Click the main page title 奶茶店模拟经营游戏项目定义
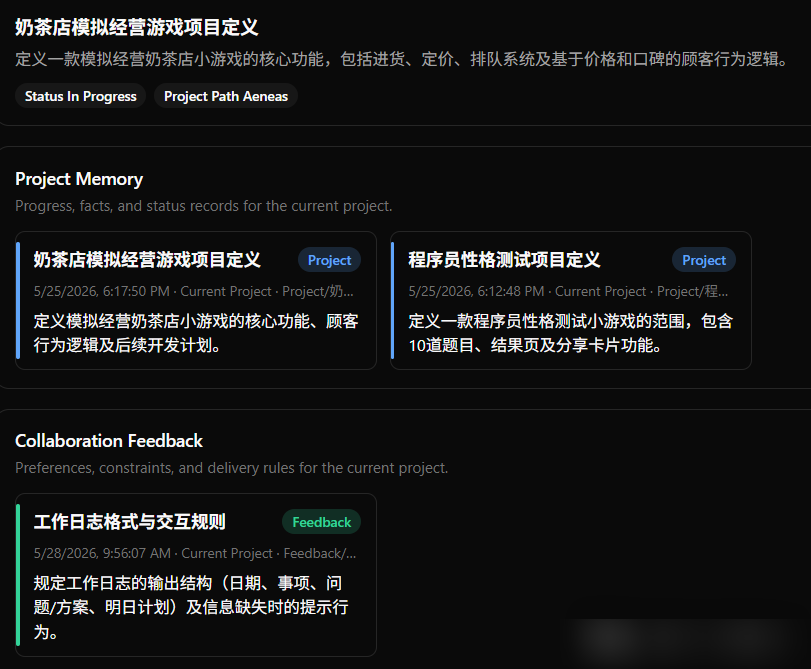The image size is (811, 669). point(137,27)
